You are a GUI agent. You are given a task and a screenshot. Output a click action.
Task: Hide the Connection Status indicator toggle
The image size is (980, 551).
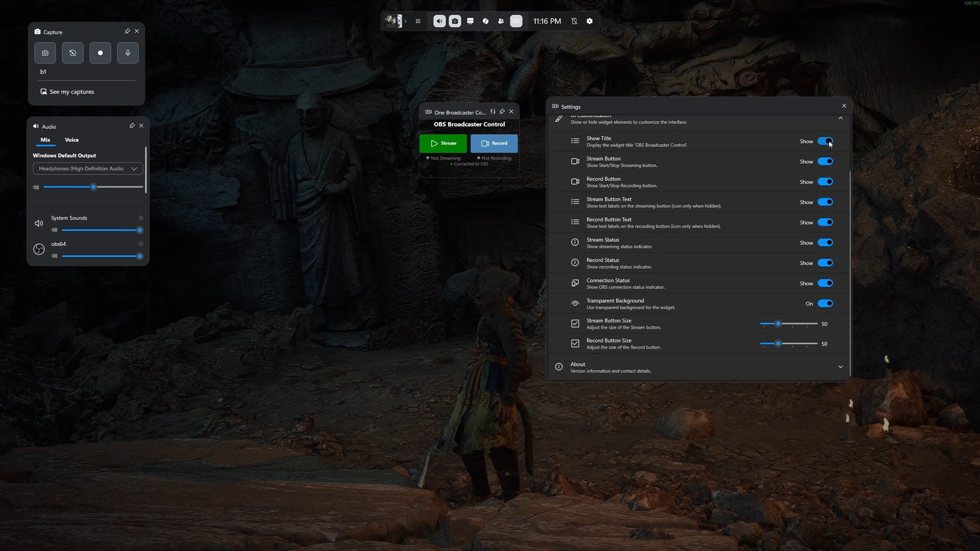coord(825,283)
